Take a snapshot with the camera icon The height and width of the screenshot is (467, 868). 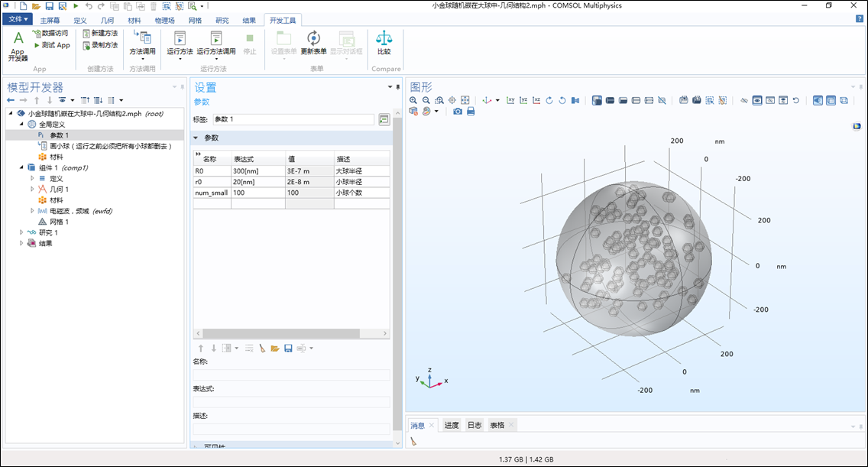tap(458, 112)
